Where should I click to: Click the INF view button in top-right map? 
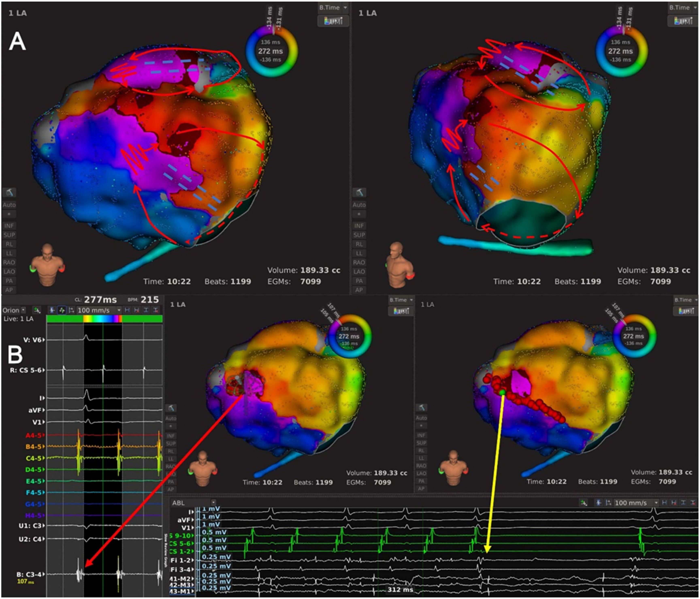click(x=359, y=226)
